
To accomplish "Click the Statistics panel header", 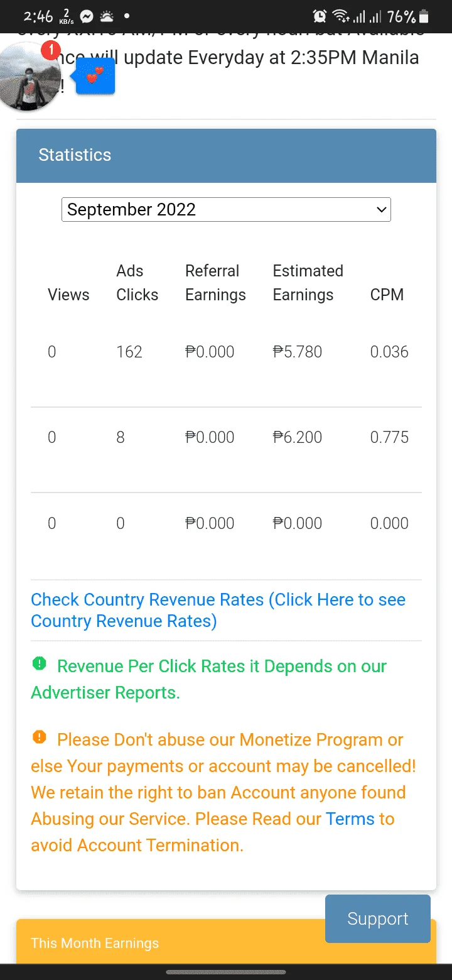I will (x=226, y=155).
